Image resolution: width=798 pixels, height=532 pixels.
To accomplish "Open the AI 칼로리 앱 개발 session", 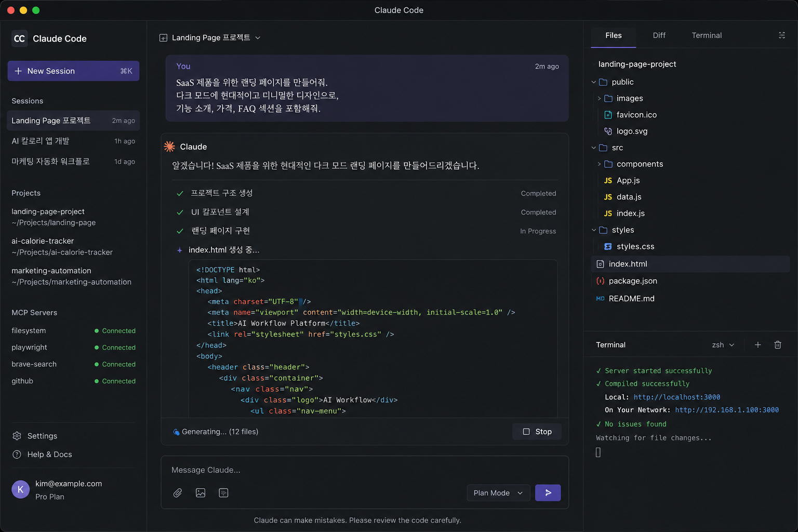I will (x=73, y=141).
